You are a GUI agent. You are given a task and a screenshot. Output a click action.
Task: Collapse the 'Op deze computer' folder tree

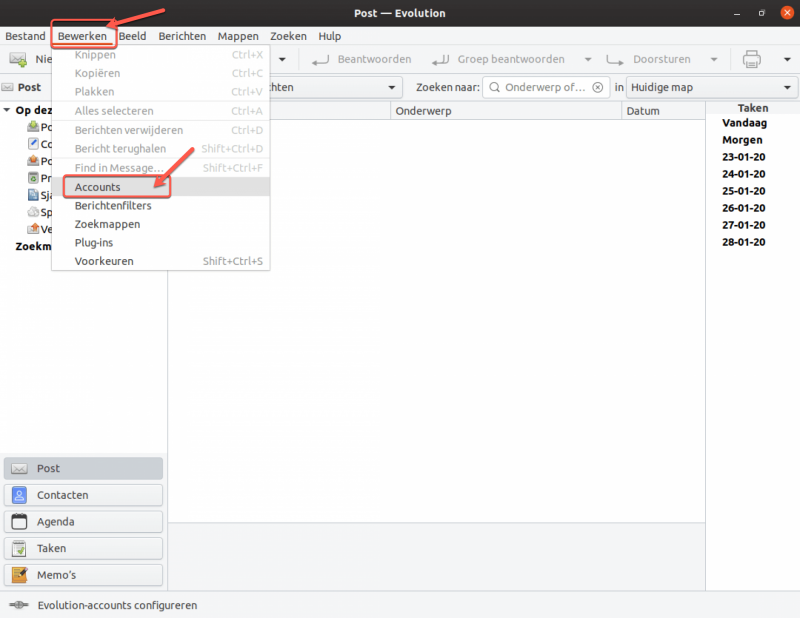(7, 110)
